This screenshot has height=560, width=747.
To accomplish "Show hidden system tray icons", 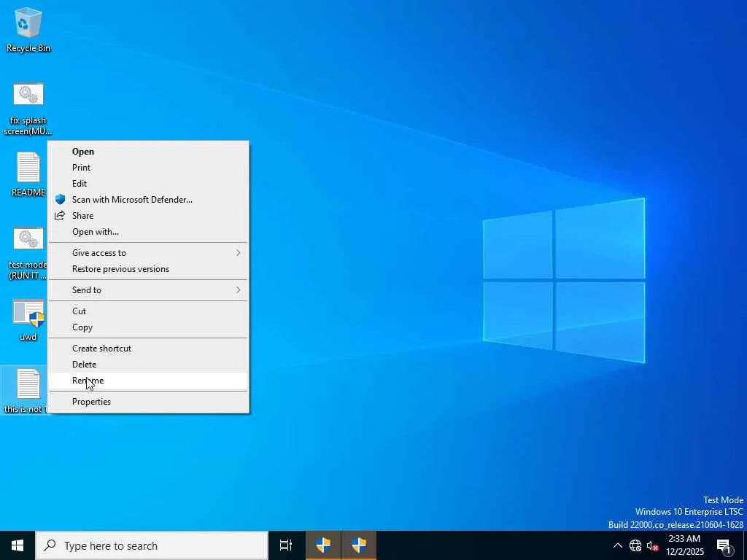I will click(617, 545).
